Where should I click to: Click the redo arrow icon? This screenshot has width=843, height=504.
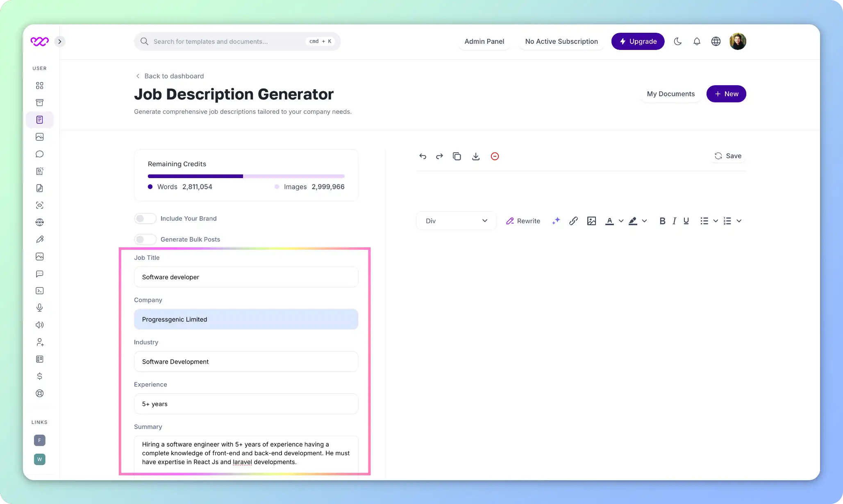point(439,156)
